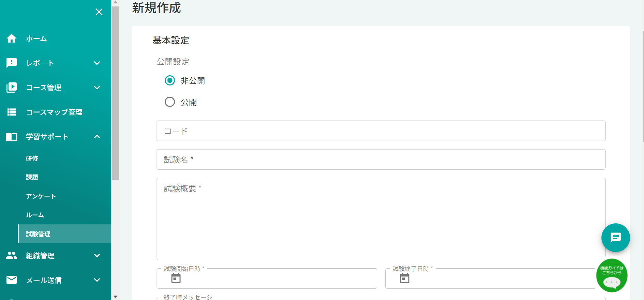Click the page's right-edge scrollbar
The height and width of the screenshot is (300, 644).
click(643, 86)
